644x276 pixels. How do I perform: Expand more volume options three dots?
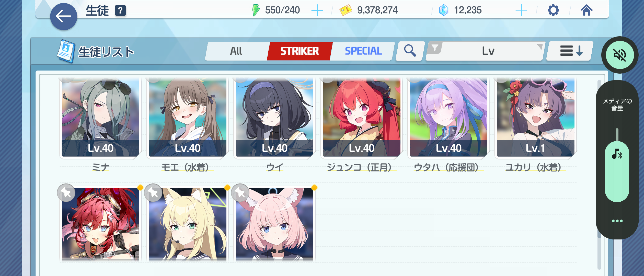[x=617, y=221]
